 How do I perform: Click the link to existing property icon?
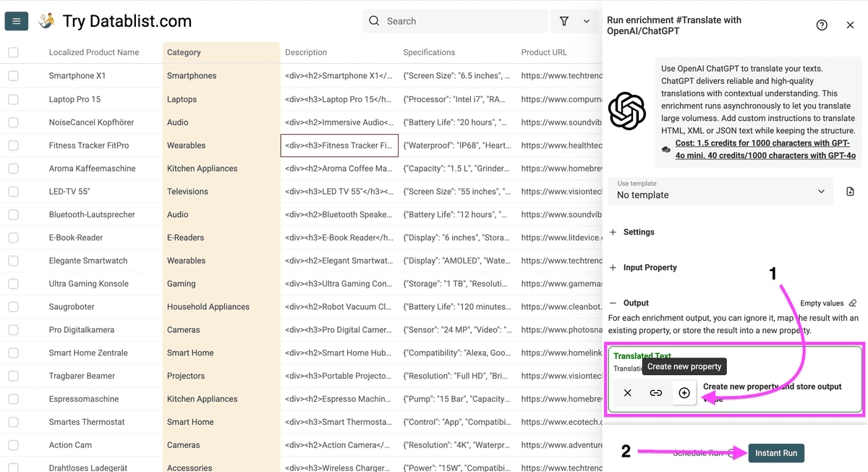pyautogui.click(x=656, y=392)
